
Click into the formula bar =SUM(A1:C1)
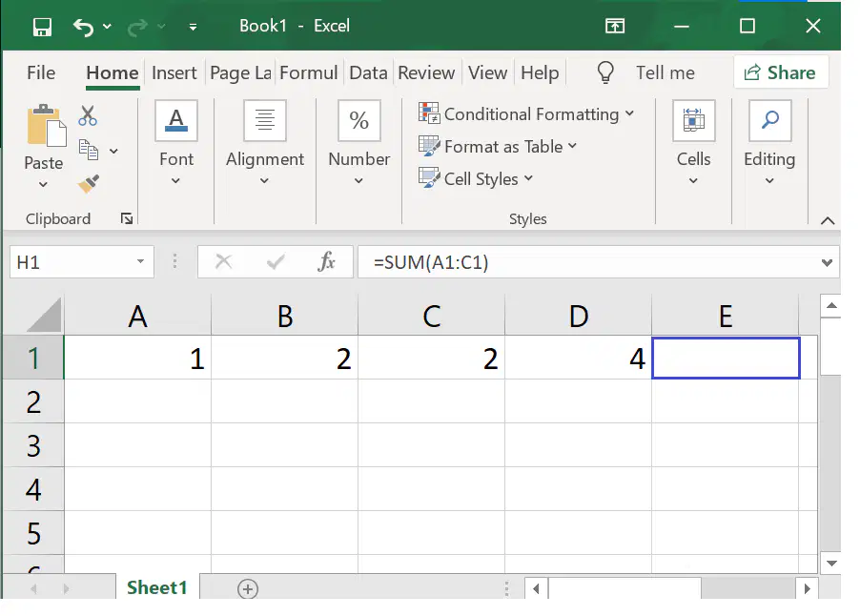pos(589,262)
